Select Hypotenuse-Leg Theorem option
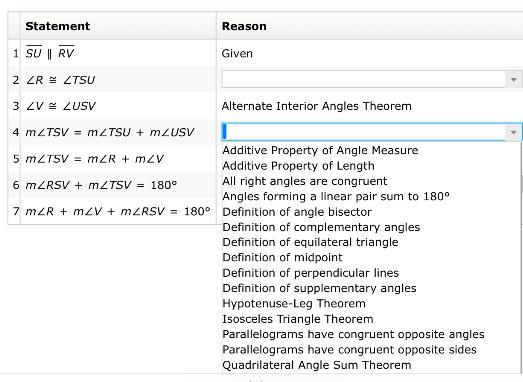This screenshot has height=382, width=523. pyautogui.click(x=294, y=304)
